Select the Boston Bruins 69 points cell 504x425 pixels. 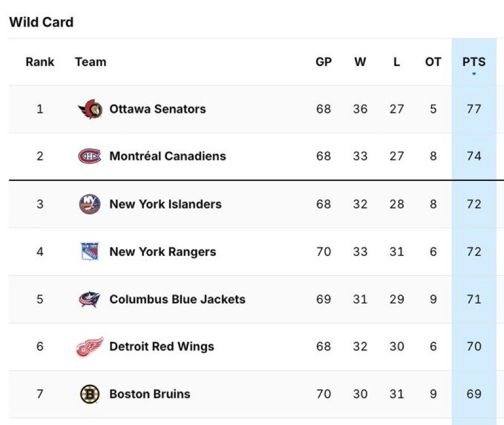[474, 394]
